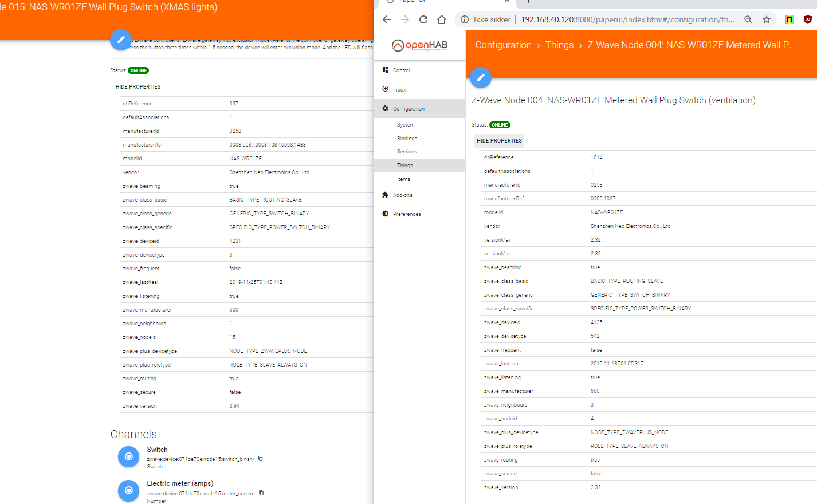Collapse the Configuration sidebar section
Screen dimensions: 817x504
408,109
